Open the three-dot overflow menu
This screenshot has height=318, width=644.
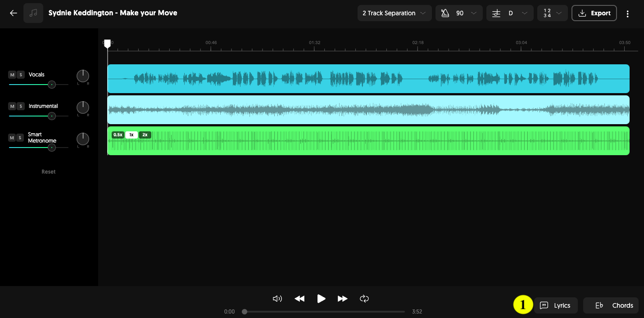tap(627, 13)
